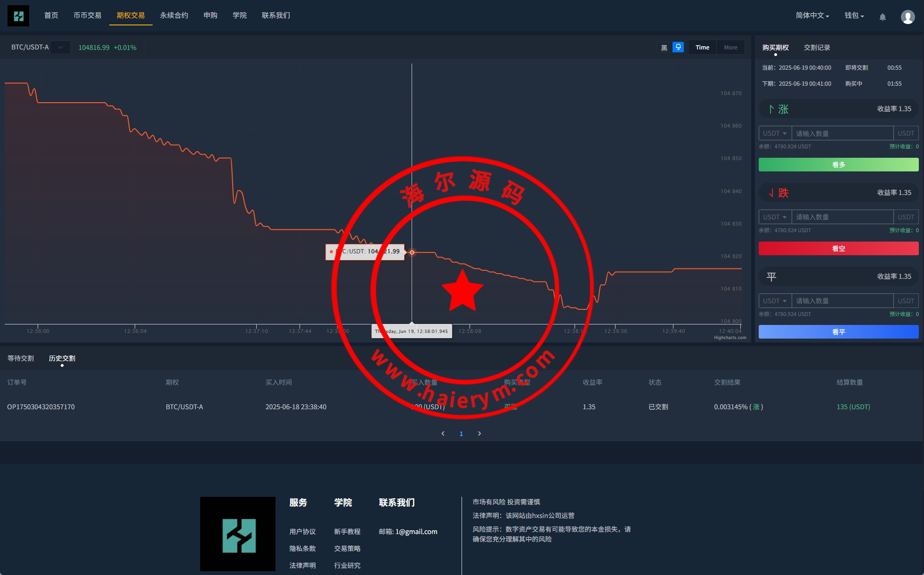The width and height of the screenshot is (924, 575).
Task: Click the large footer logo image
Action: pyautogui.click(x=238, y=534)
